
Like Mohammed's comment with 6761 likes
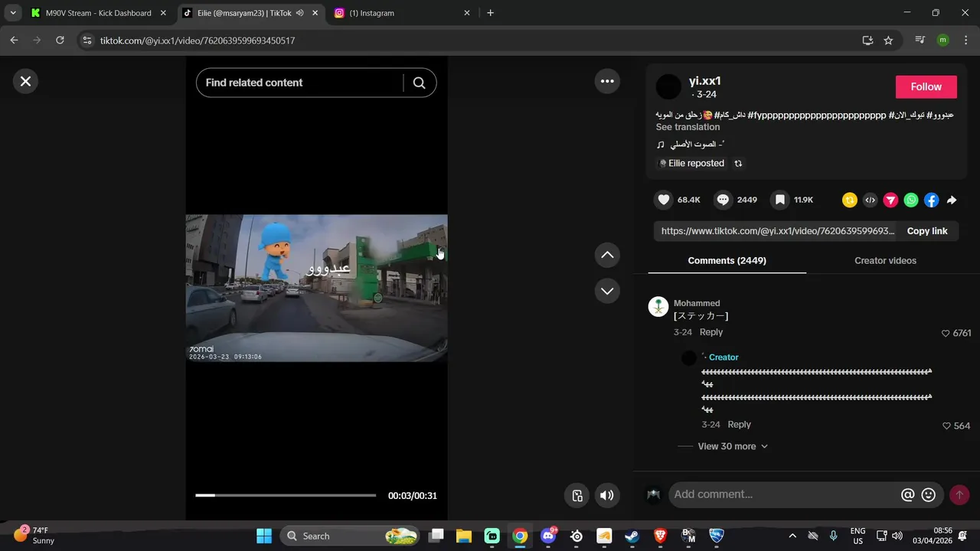pyautogui.click(x=946, y=333)
